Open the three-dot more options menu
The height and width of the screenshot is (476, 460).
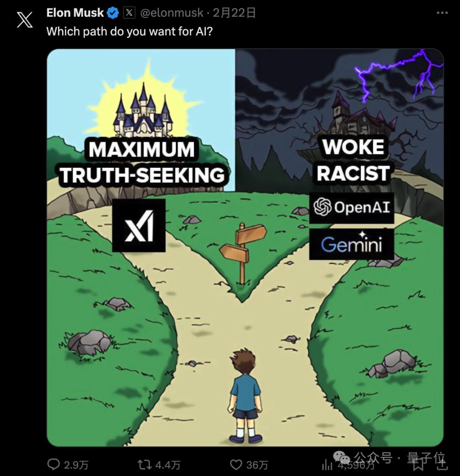tap(442, 13)
